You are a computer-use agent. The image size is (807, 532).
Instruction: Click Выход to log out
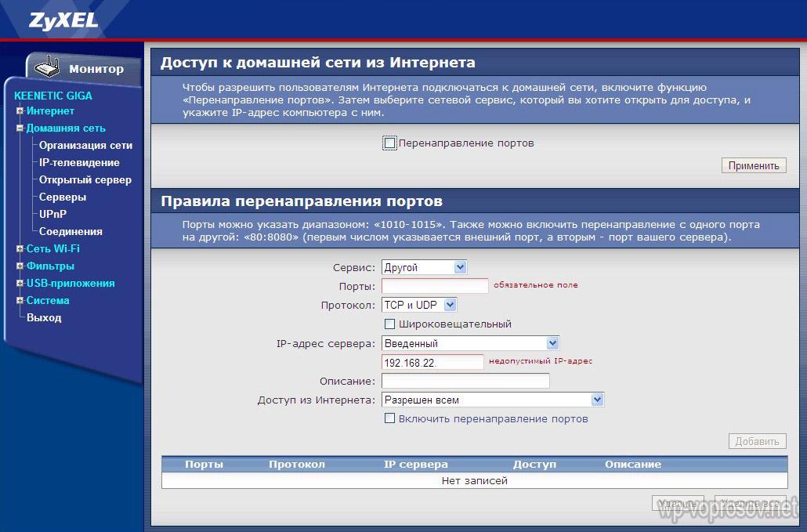(x=44, y=317)
